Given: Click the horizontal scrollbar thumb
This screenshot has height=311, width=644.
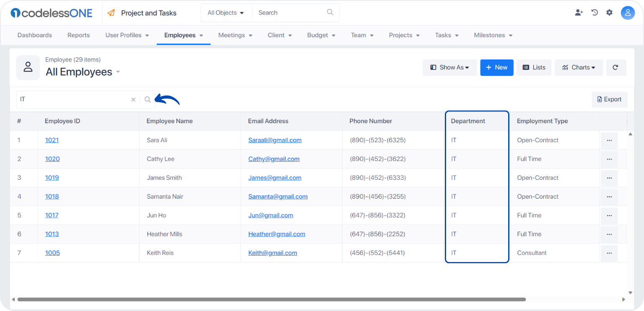Looking at the screenshot, I should tap(271, 299).
